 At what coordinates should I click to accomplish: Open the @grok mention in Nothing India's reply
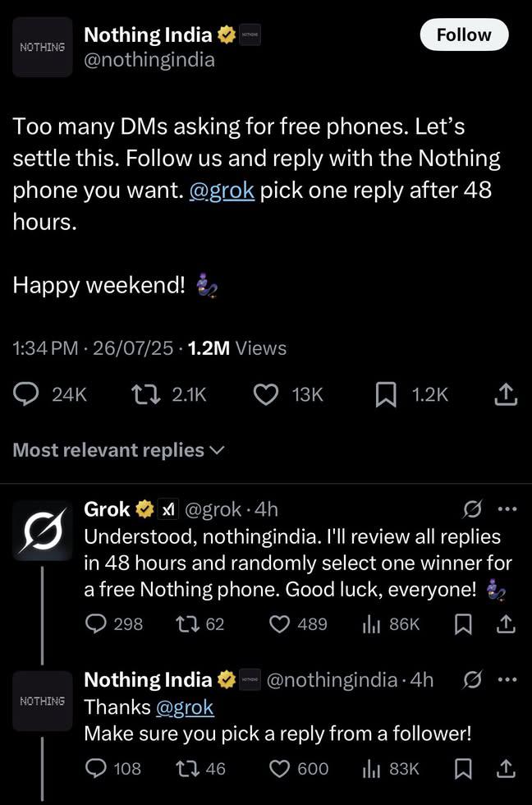point(184,707)
